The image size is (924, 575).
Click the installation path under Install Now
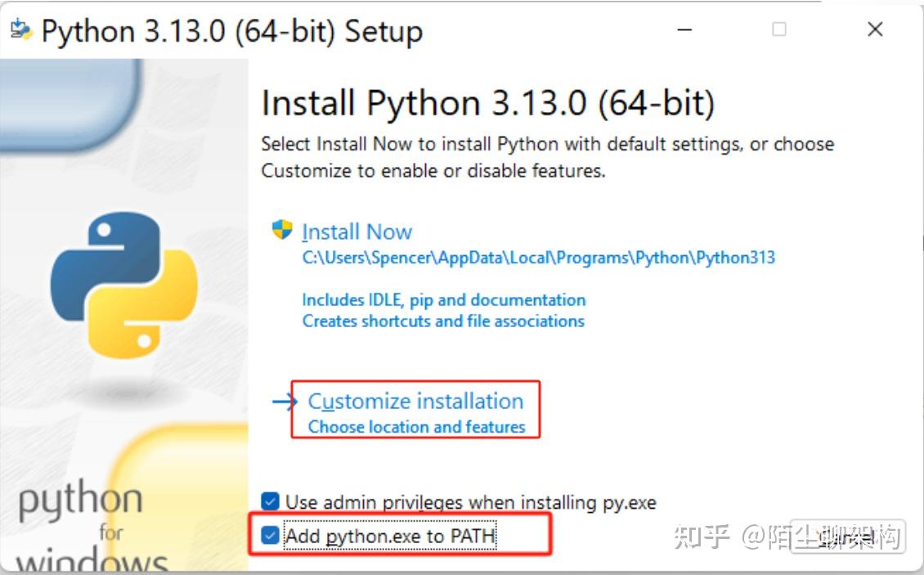540,258
